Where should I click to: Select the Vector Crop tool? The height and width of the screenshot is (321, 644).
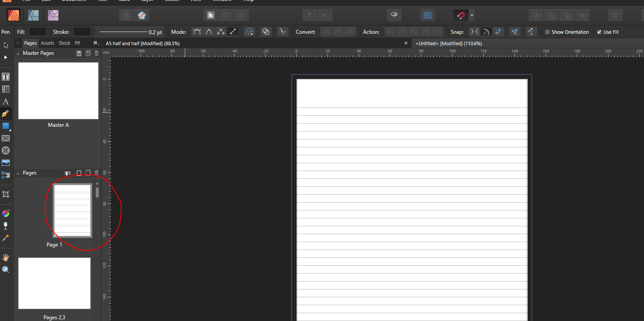6,194
